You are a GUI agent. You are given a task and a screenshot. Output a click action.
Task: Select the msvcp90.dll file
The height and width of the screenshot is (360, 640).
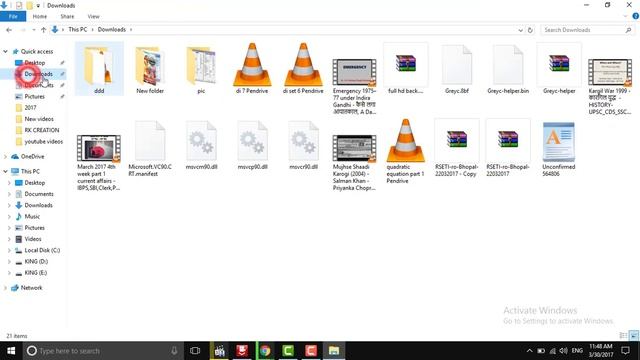(x=252, y=145)
